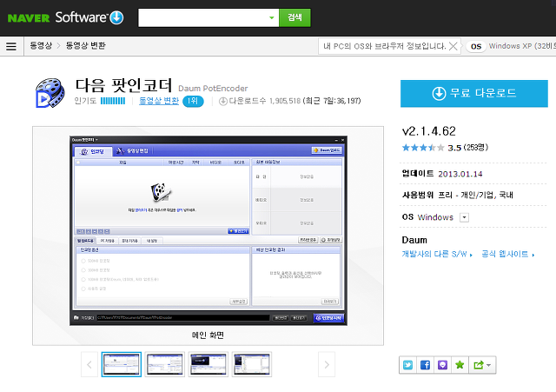Close the PC OS info notice

[x=453, y=46]
